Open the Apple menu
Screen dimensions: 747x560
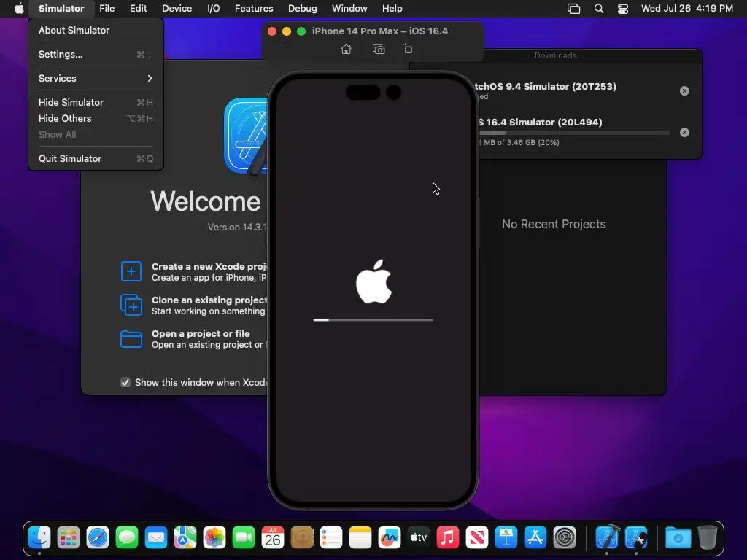pyautogui.click(x=19, y=9)
